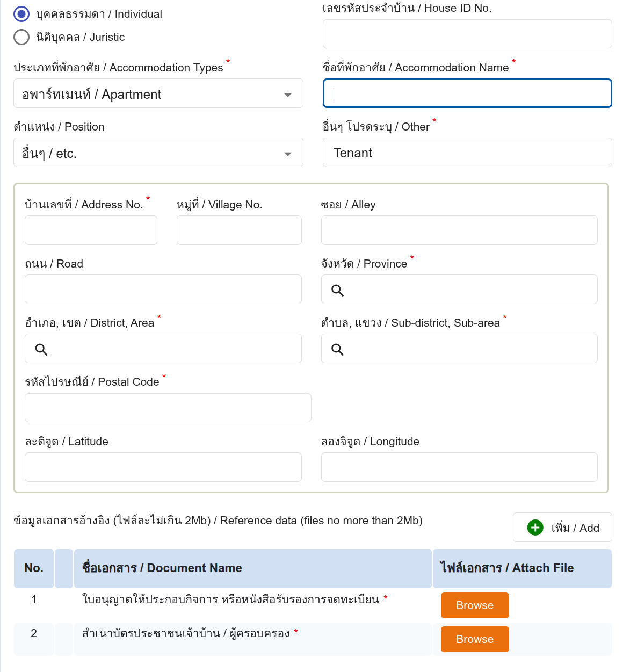
Task: Choose the Juristic radio option
Action: pyautogui.click(x=21, y=37)
